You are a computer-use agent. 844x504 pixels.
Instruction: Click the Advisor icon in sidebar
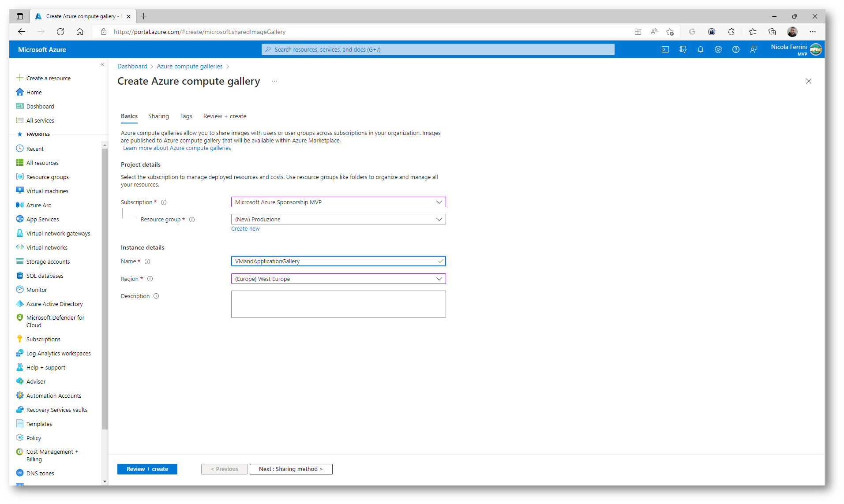point(20,381)
